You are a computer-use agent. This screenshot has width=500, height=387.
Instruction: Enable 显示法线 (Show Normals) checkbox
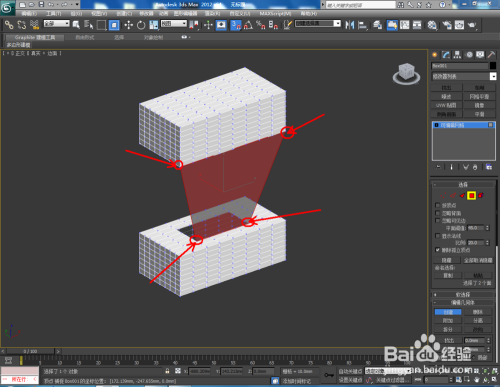pos(437,236)
